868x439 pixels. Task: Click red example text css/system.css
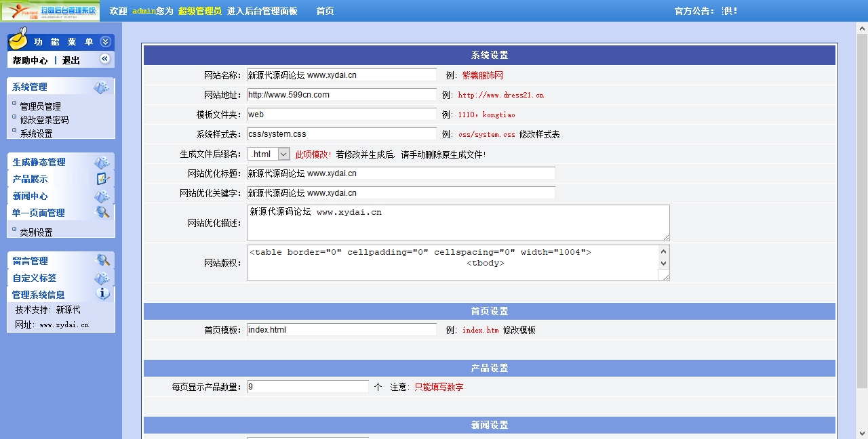pyautogui.click(x=487, y=135)
